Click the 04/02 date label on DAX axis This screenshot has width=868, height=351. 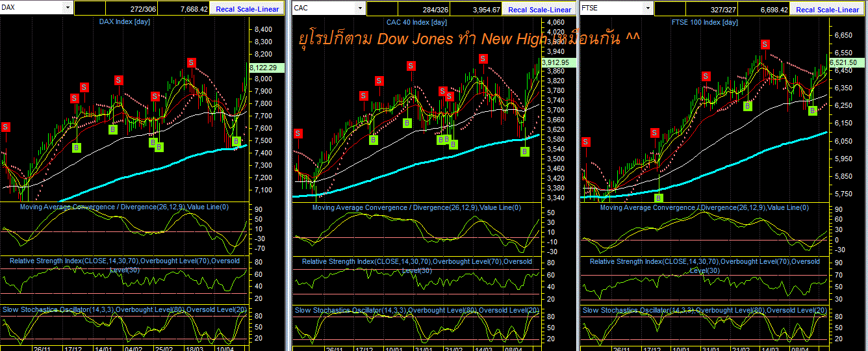coord(133,347)
